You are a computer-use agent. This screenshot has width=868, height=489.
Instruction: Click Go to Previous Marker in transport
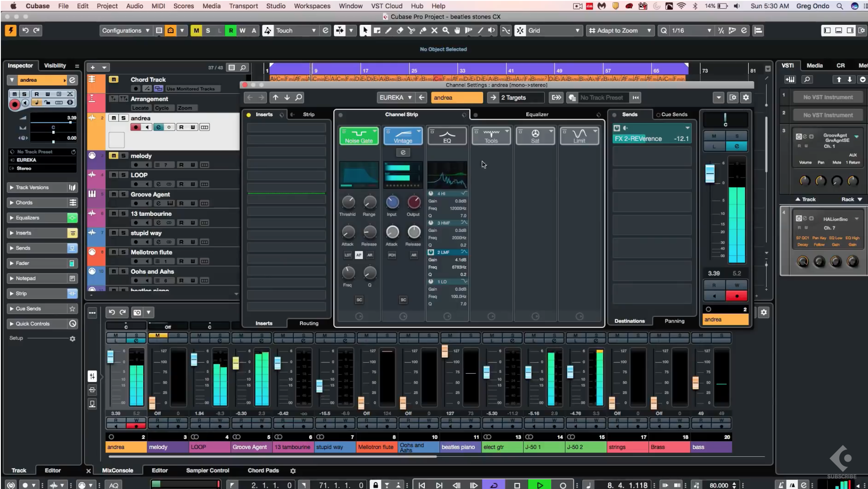pos(422,485)
